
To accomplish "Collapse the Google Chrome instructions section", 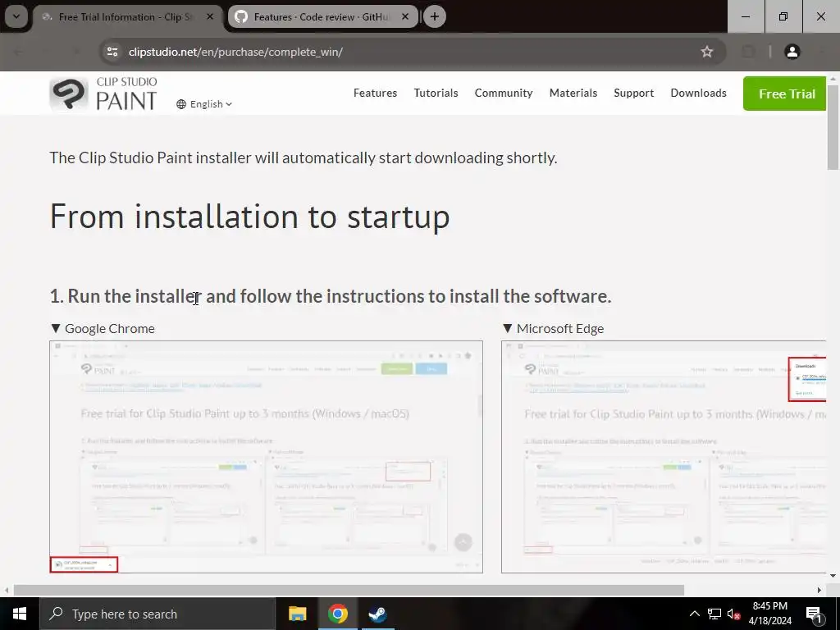I will tap(103, 328).
